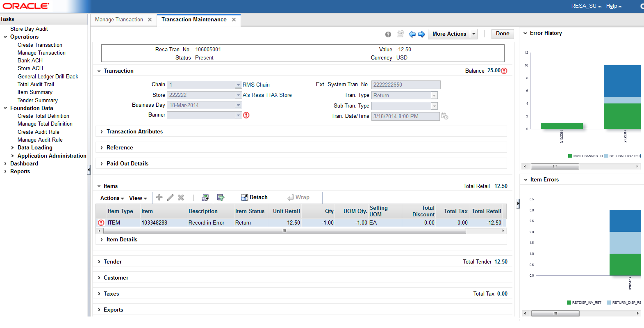Delete the item with the X icon
The width and height of the screenshot is (644, 328).
pyautogui.click(x=181, y=197)
